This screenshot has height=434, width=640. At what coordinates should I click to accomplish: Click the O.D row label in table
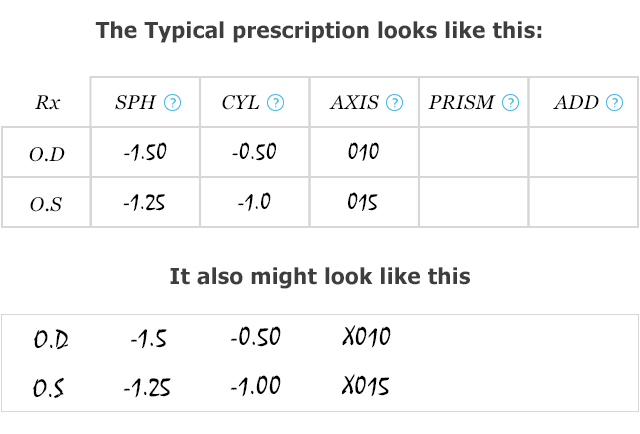[47, 154]
